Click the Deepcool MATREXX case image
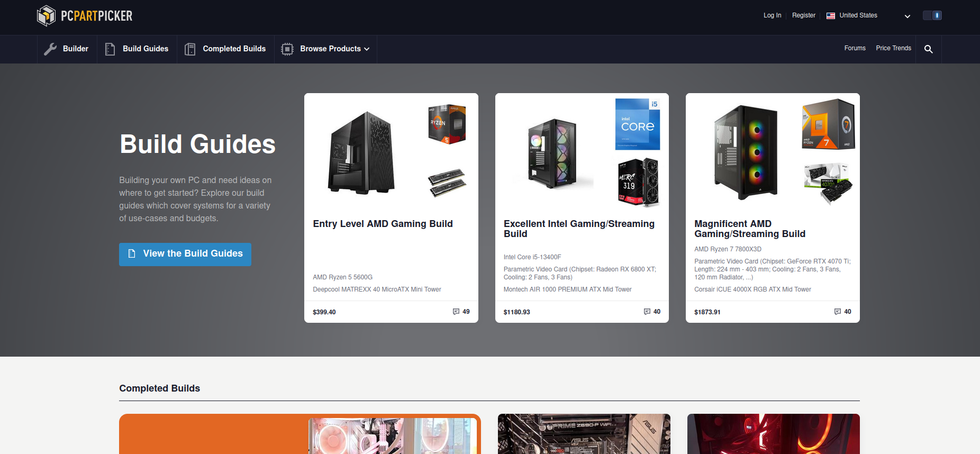This screenshot has height=454, width=980. (x=361, y=152)
